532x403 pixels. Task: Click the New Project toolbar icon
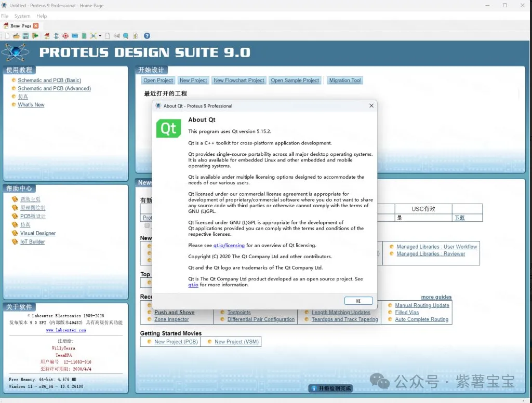(7, 36)
